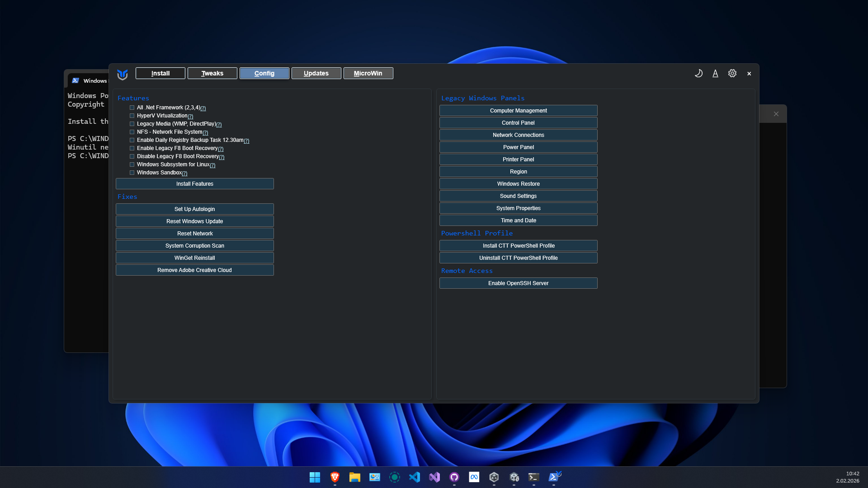Click Install CTT PowerShell Profile
868x488 pixels.
click(519, 246)
